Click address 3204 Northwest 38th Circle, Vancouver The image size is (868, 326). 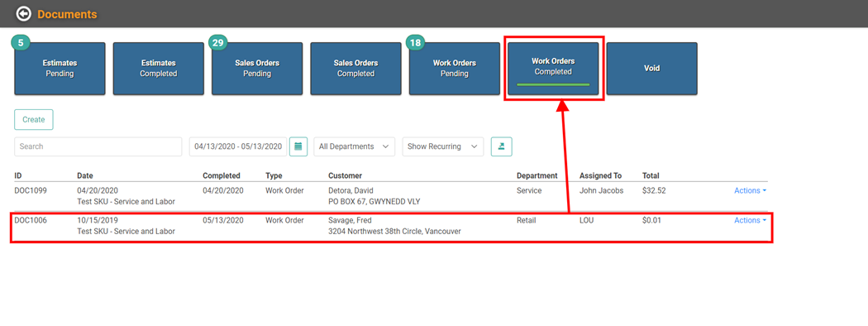click(394, 232)
